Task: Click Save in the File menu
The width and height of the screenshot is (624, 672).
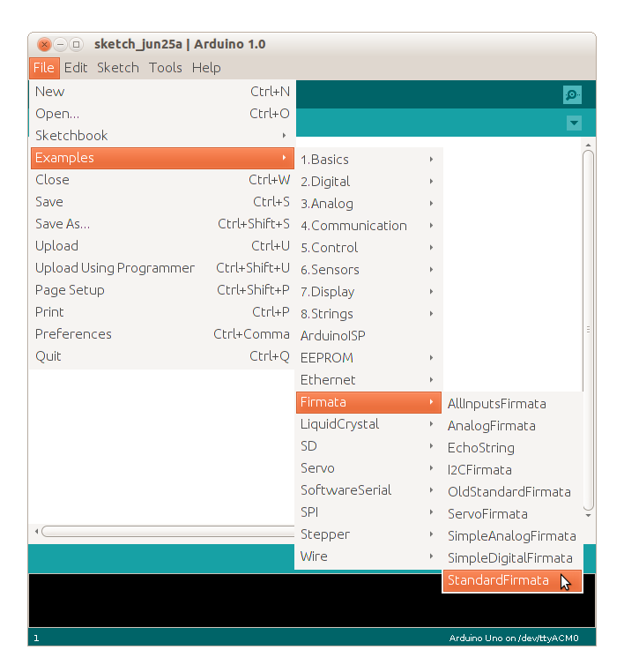Action: point(163,202)
